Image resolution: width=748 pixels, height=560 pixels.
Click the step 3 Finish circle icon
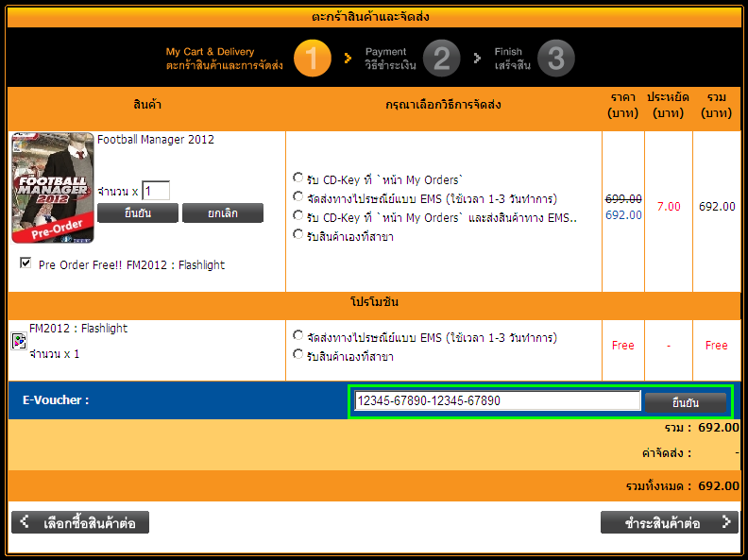(x=555, y=59)
